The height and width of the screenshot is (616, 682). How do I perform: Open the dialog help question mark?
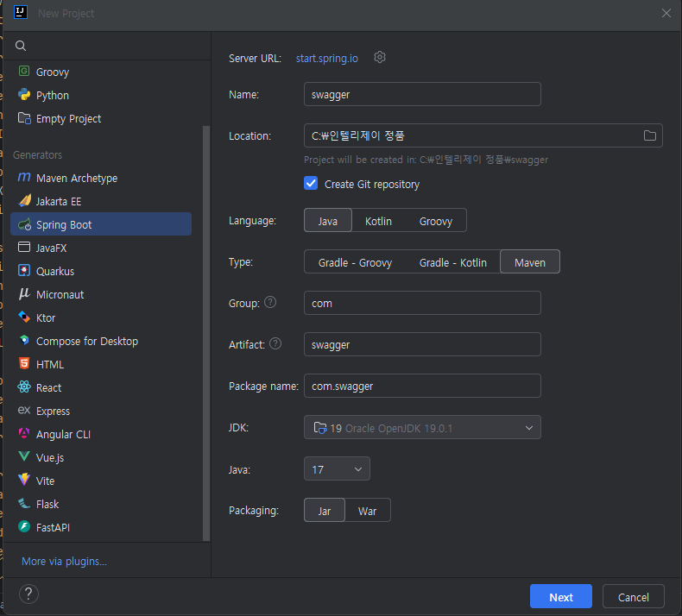point(28,594)
